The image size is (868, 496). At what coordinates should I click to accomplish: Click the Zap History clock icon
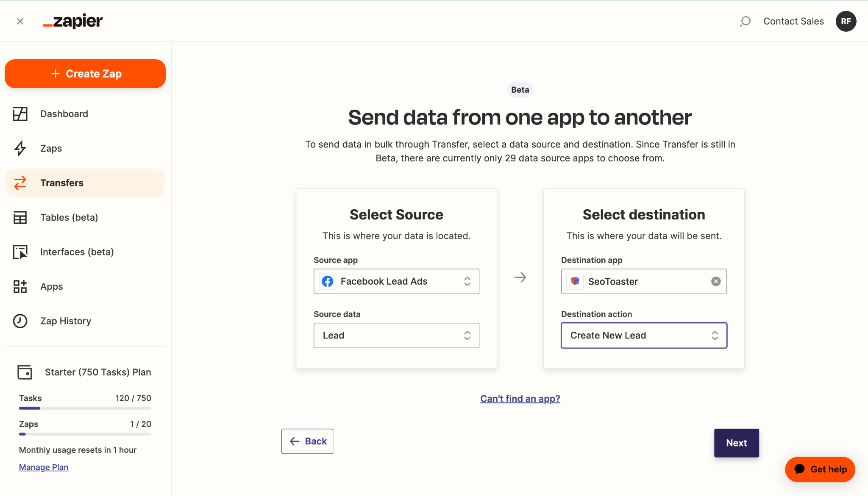click(x=20, y=321)
